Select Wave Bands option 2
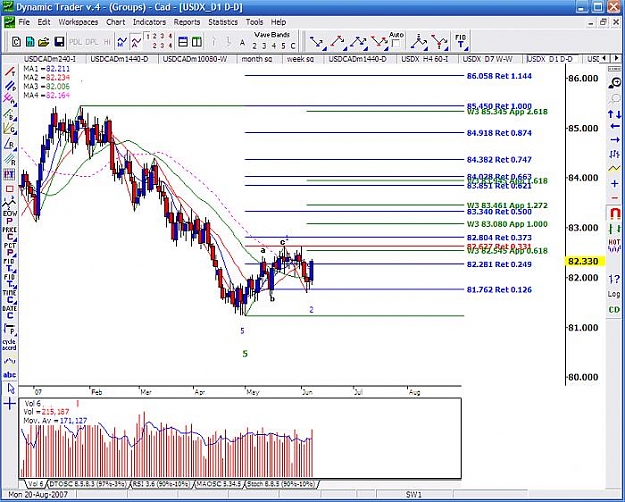 click(254, 46)
